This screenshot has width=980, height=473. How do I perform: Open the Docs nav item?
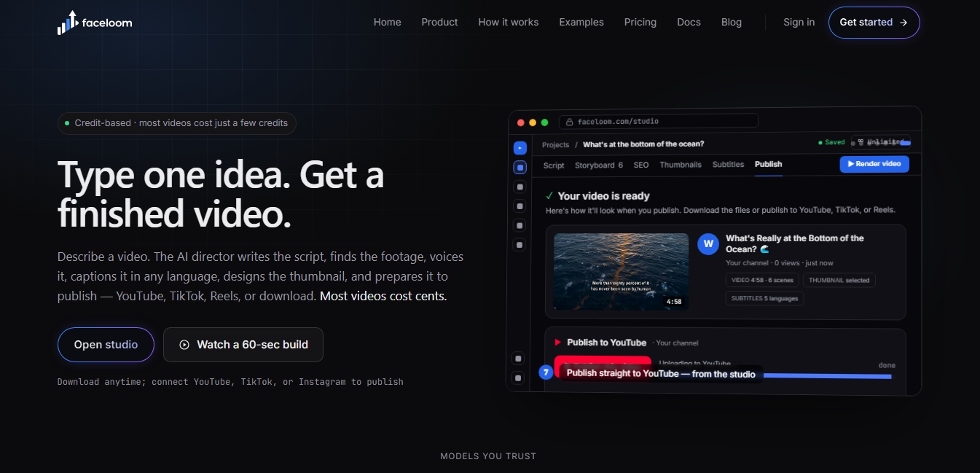689,22
